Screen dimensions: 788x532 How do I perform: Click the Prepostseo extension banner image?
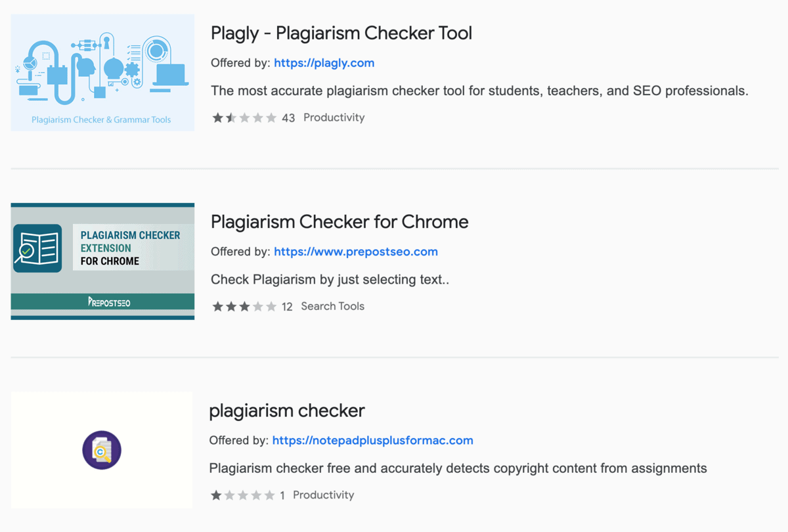click(102, 260)
